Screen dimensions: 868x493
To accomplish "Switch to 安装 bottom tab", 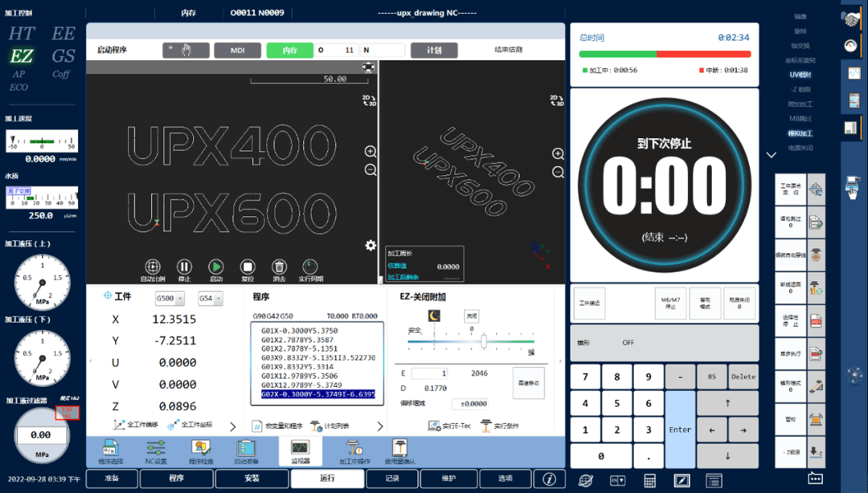I will coord(252,479).
